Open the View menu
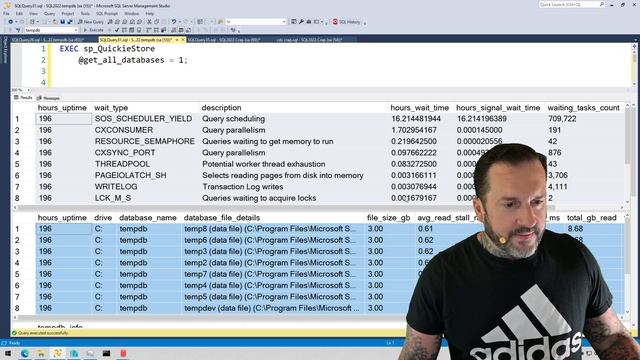The width and height of the screenshot is (640, 360). pos(33,13)
